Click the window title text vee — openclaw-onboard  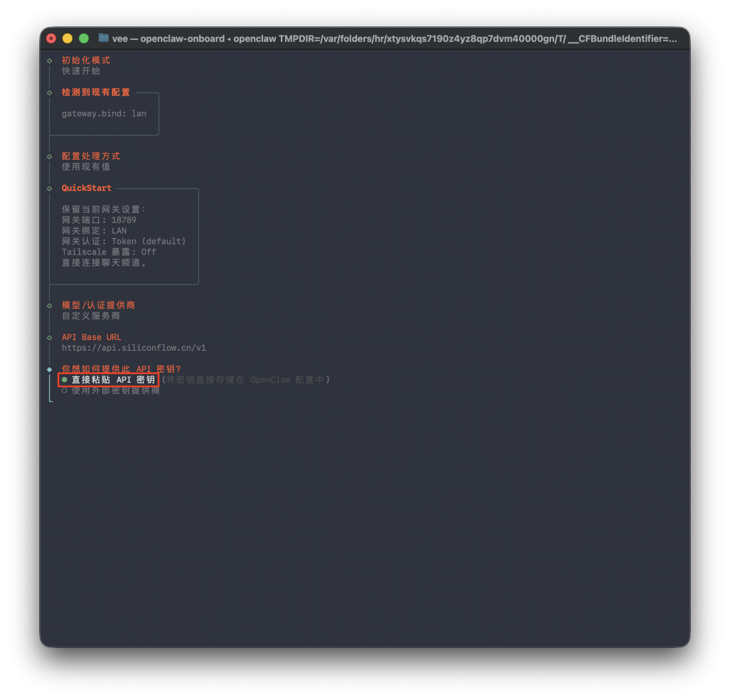pyautogui.click(x=168, y=38)
